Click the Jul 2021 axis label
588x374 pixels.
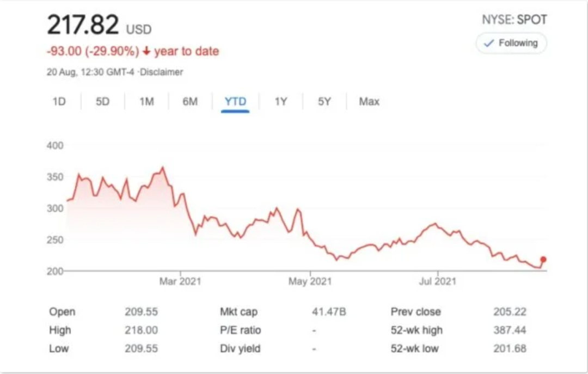point(437,281)
